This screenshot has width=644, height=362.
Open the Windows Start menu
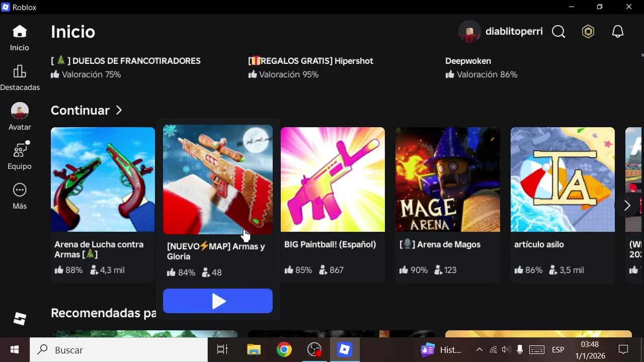(x=15, y=350)
